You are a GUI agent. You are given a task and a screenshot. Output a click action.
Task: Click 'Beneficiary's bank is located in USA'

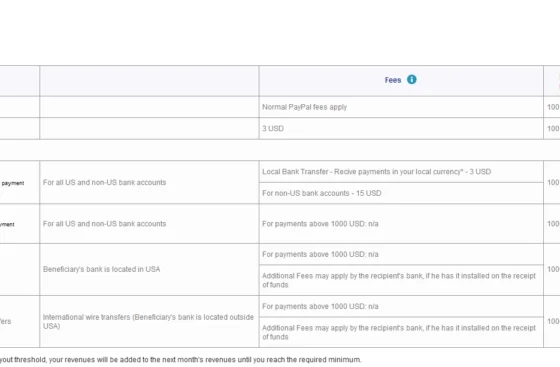click(149, 270)
